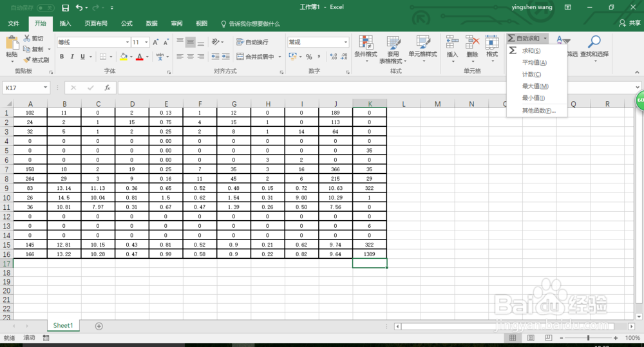
Task: Click the Copy icon
Action: 26,49
